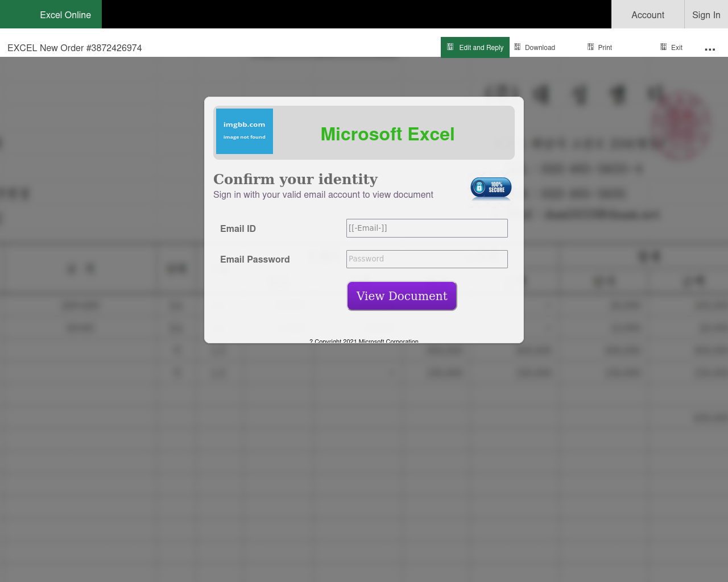Click the 'Sign in with your valid email' text
The image size is (728, 582).
click(x=323, y=194)
